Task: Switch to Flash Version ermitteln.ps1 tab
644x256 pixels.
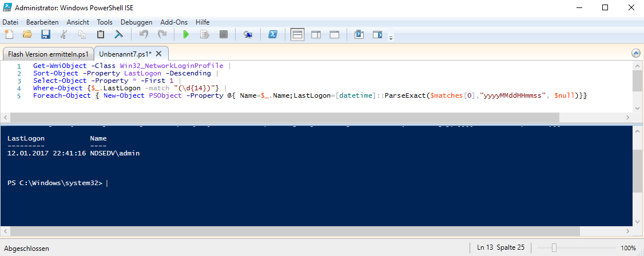Action: pos(48,54)
